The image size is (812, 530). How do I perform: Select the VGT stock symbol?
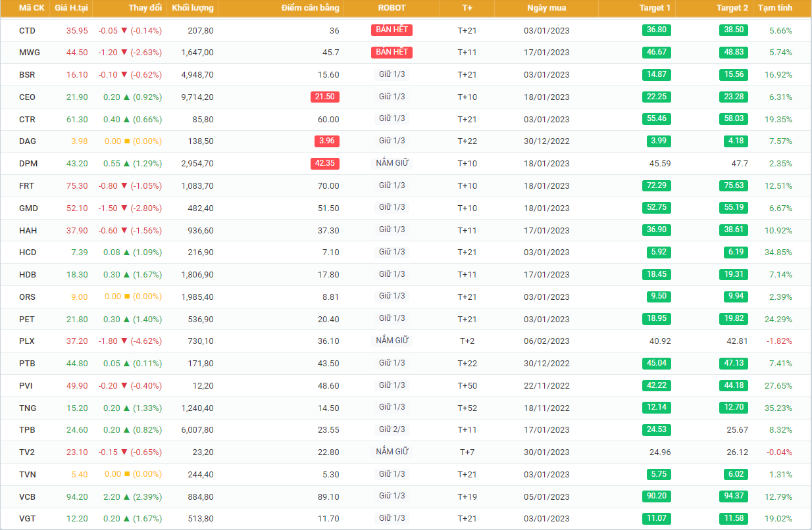tap(28, 519)
